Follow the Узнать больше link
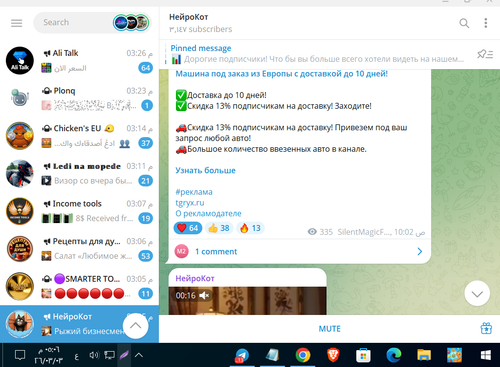This screenshot has height=367, width=500. click(205, 170)
